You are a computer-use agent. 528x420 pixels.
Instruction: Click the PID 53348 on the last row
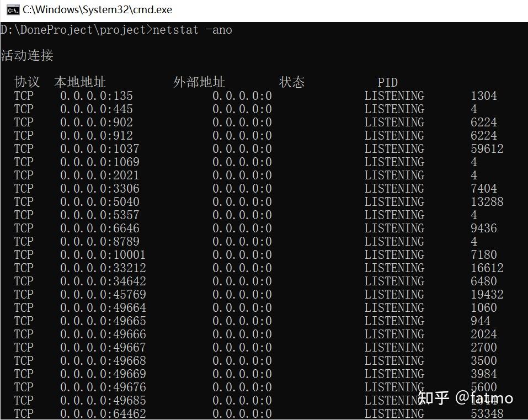[488, 413]
